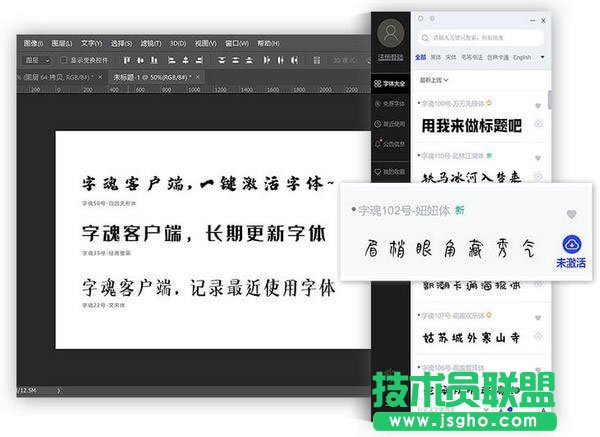Favorite 字魂107号 font with its heart
The height and width of the screenshot is (437, 600).
538,317
